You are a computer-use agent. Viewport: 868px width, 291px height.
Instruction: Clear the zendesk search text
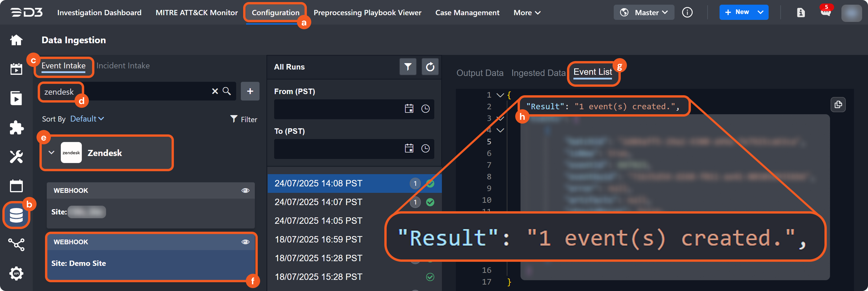pyautogui.click(x=215, y=91)
